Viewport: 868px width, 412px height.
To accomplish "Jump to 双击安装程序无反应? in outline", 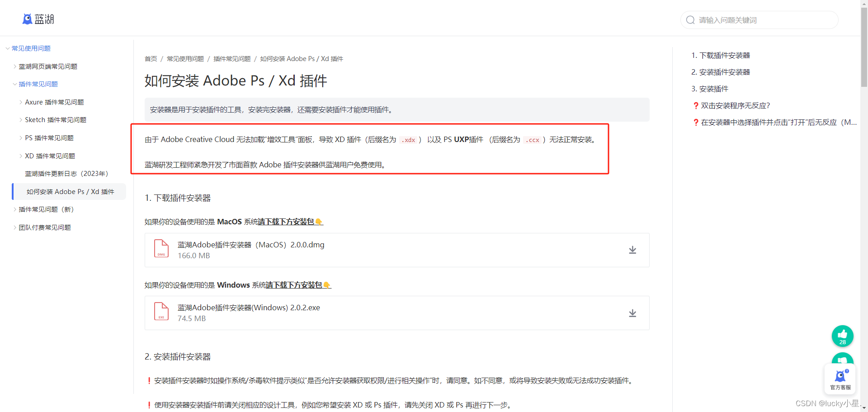I will point(731,106).
